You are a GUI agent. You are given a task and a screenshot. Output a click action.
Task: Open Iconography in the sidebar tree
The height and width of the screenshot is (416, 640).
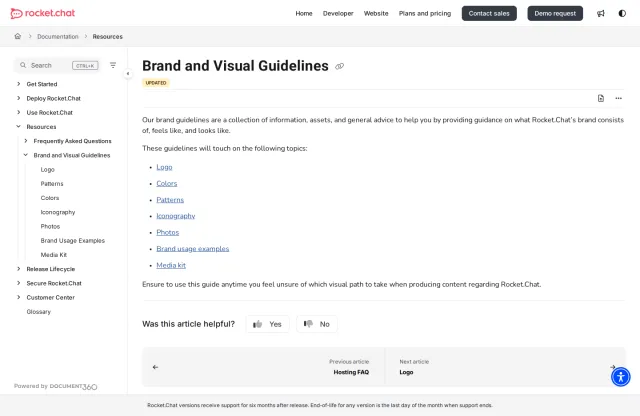pos(58,212)
